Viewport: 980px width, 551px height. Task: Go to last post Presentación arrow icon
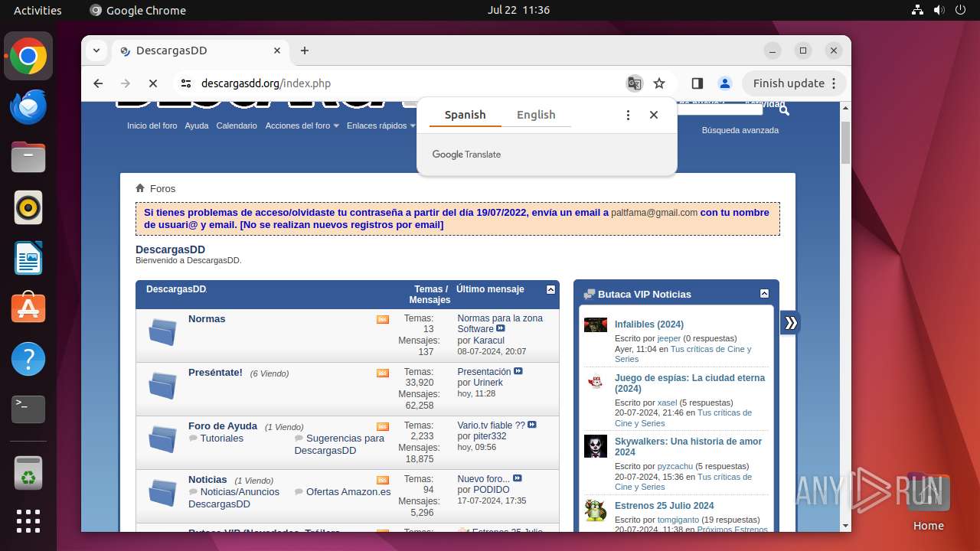(518, 372)
